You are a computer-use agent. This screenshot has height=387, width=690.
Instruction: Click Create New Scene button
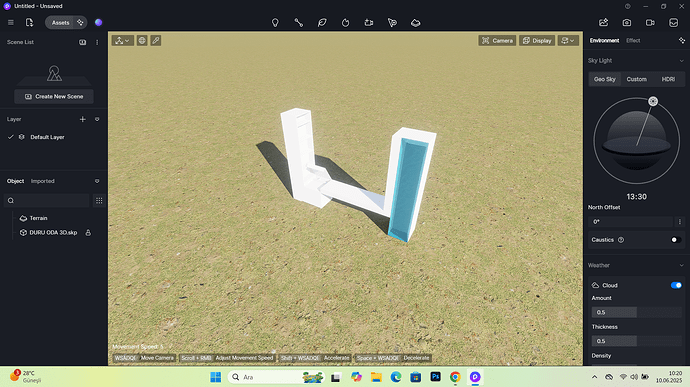click(x=54, y=96)
